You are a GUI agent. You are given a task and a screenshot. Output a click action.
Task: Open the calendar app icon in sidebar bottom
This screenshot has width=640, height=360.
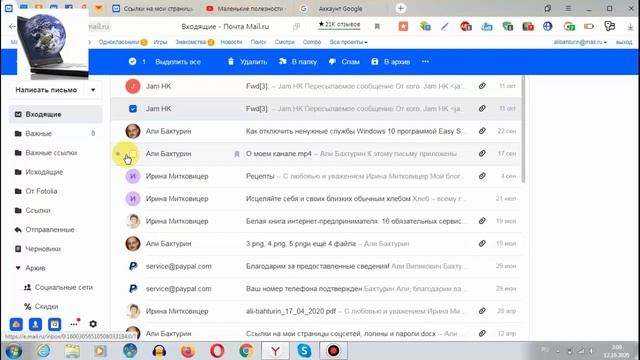(x=54, y=324)
